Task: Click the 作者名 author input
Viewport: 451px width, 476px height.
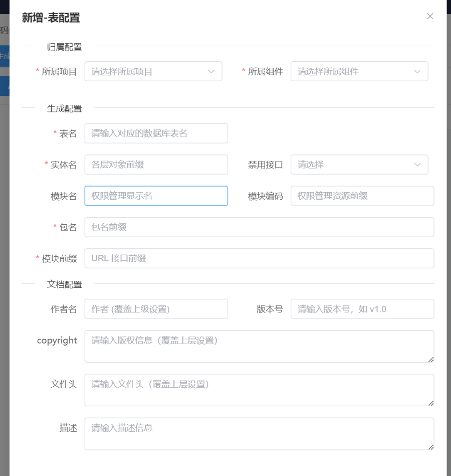Action: 156,309
